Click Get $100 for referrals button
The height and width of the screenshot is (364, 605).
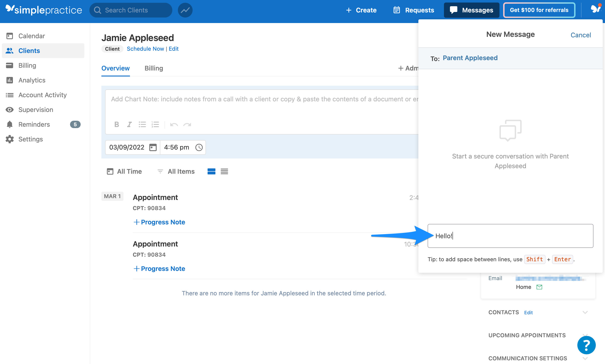(539, 10)
